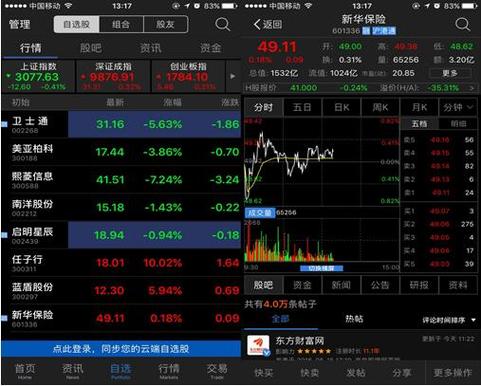Screen dimensions: 481x386
Task: Switch to the 股友 segment
Action: (165, 24)
